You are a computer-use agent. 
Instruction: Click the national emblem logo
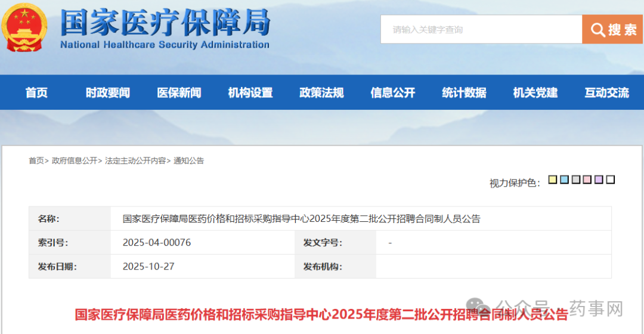point(24,28)
